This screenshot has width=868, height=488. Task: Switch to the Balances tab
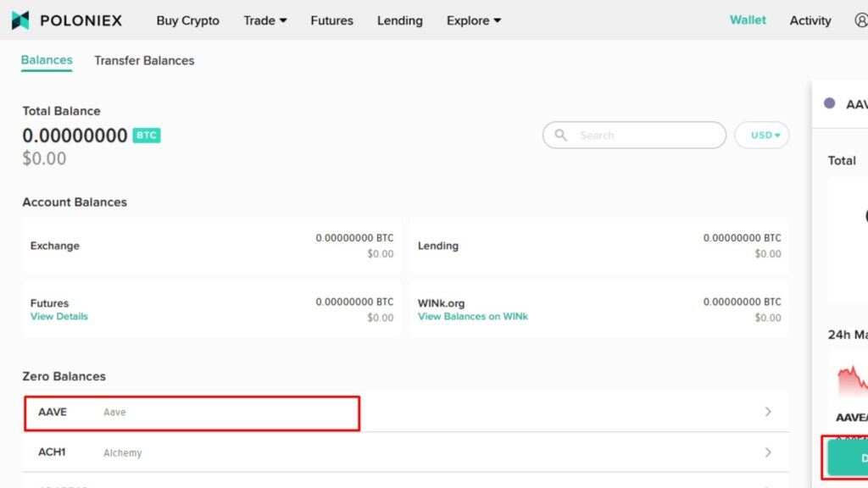47,60
